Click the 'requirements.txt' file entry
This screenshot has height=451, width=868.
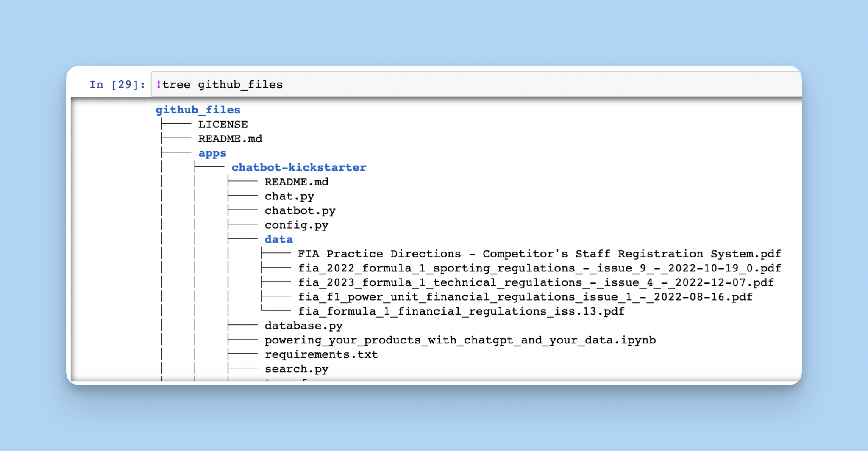321,355
